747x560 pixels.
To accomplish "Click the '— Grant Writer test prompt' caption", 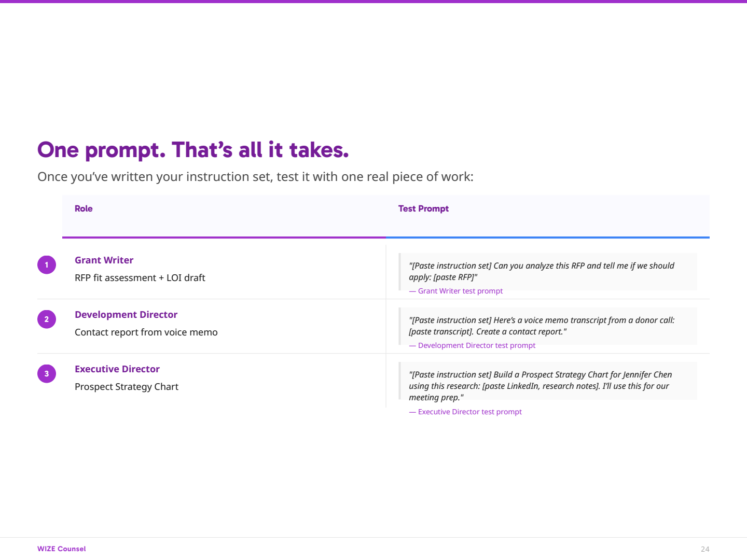I will (456, 291).
